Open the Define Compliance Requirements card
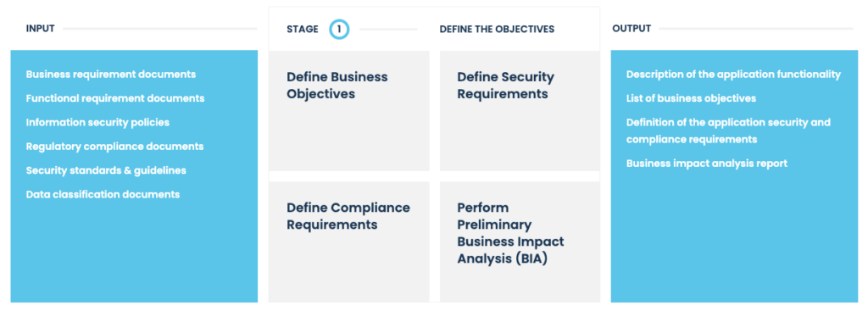868x311 pixels. [348, 242]
